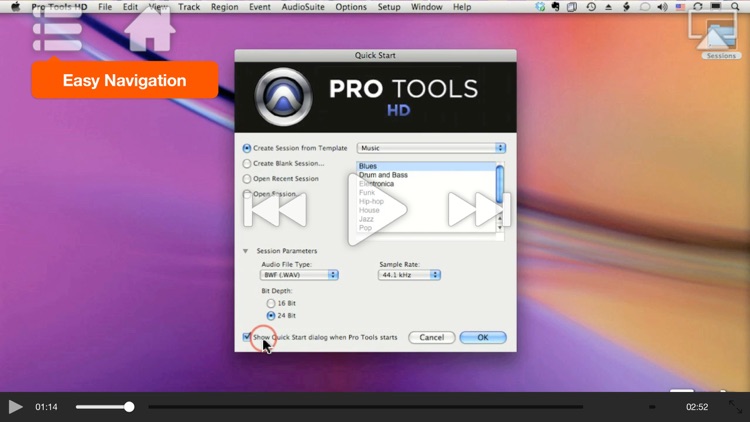
Task: Click the Evernote elephant menu bar icon
Action: pyautogui.click(x=555, y=7)
